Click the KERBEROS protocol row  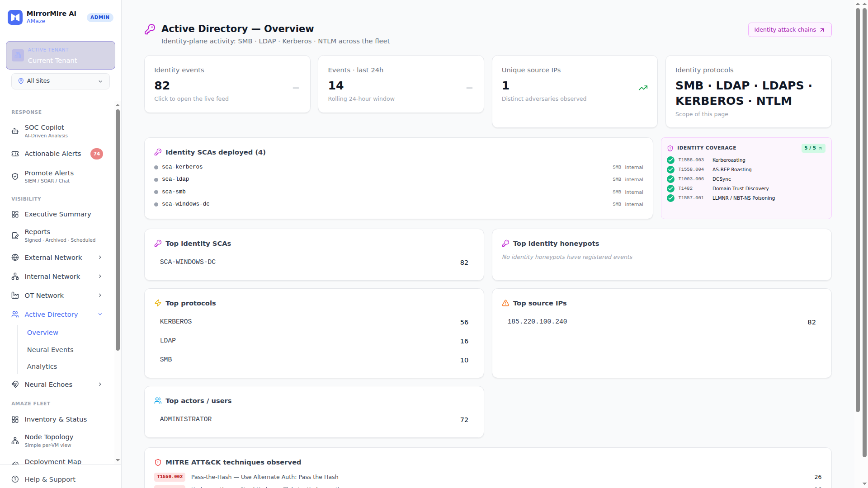314,322
